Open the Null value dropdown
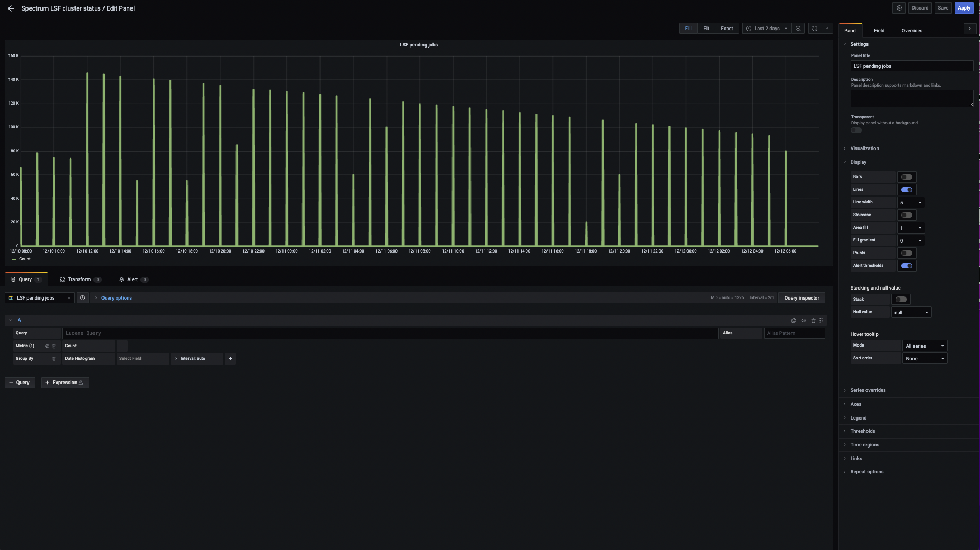 (x=911, y=312)
